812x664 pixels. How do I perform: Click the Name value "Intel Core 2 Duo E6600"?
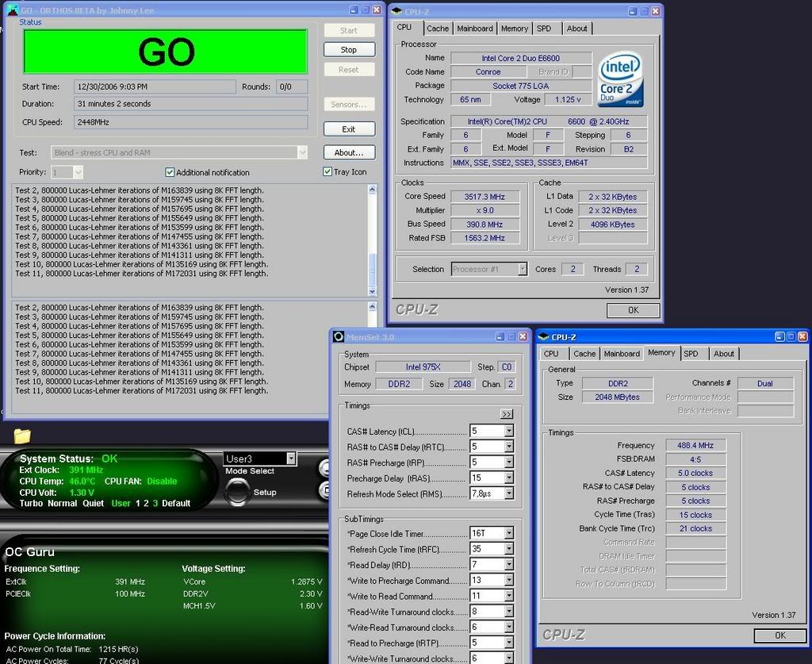tap(521, 58)
